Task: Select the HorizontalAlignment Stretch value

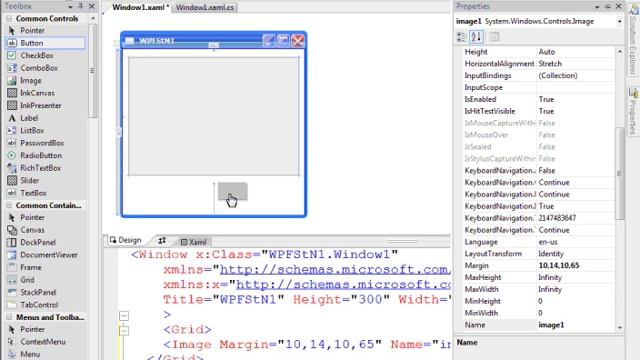Action: tap(575, 64)
